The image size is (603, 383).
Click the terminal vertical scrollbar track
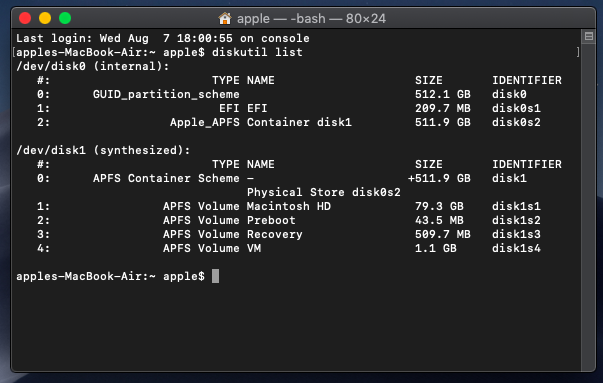tap(588, 208)
